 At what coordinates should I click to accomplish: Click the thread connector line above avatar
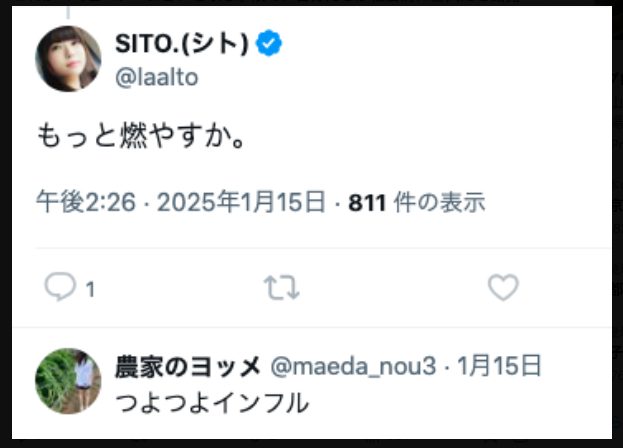click(68, 13)
